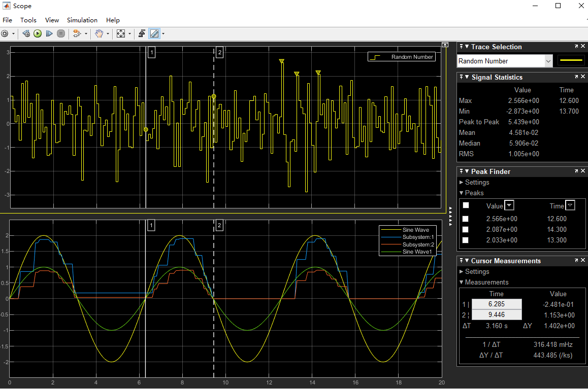Click the Highlight Simulink Block icon

coord(77,34)
